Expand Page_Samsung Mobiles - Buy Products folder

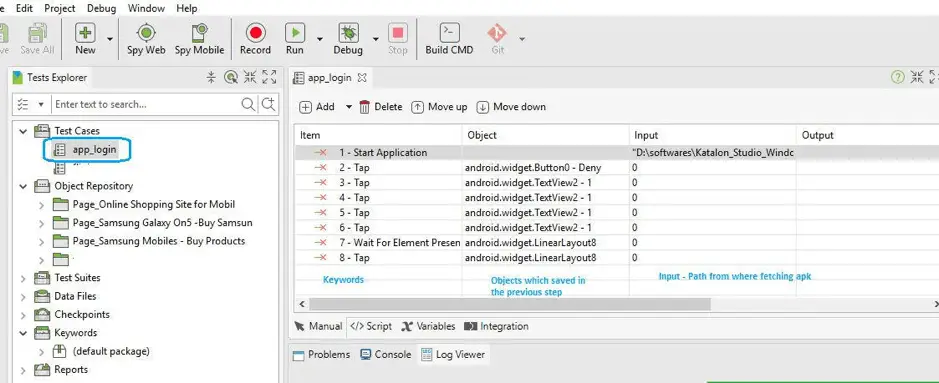coord(41,241)
